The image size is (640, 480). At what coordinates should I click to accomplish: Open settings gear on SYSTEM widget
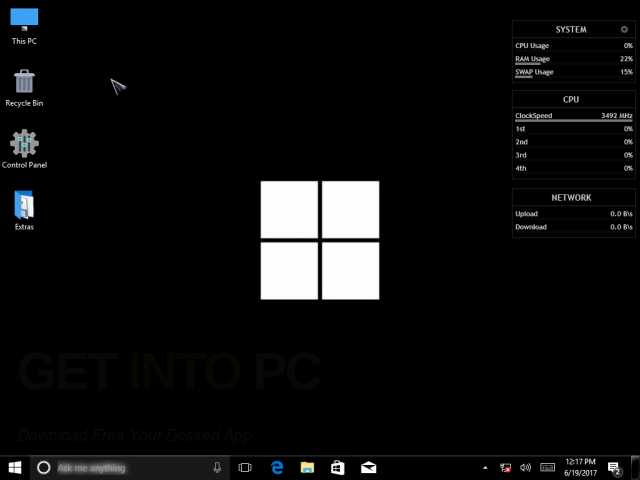624,29
